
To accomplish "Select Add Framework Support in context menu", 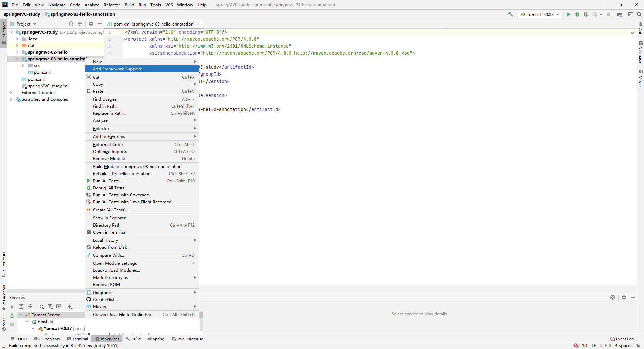I will pyautogui.click(x=142, y=69).
